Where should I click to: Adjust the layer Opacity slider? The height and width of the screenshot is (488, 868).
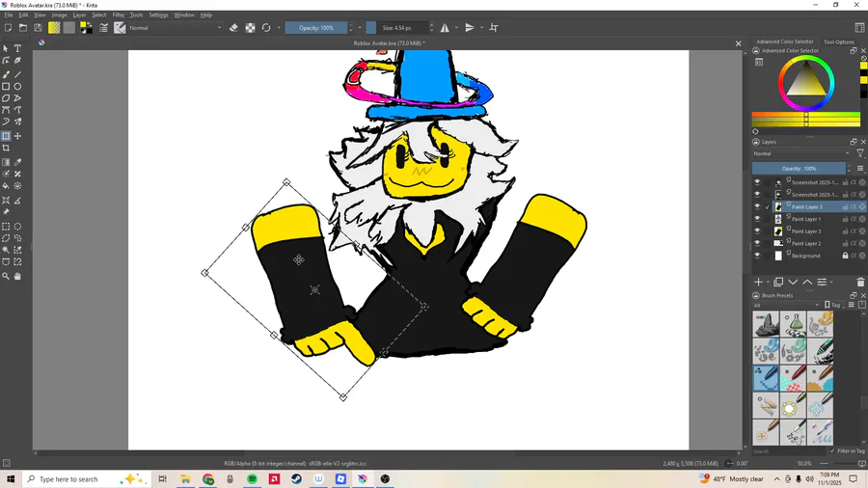799,168
